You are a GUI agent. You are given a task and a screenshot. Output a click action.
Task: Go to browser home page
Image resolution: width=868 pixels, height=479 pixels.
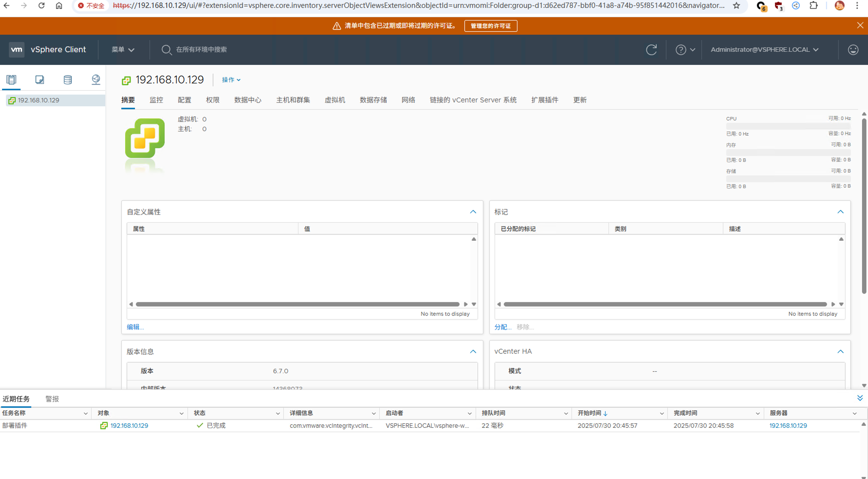coord(59,5)
